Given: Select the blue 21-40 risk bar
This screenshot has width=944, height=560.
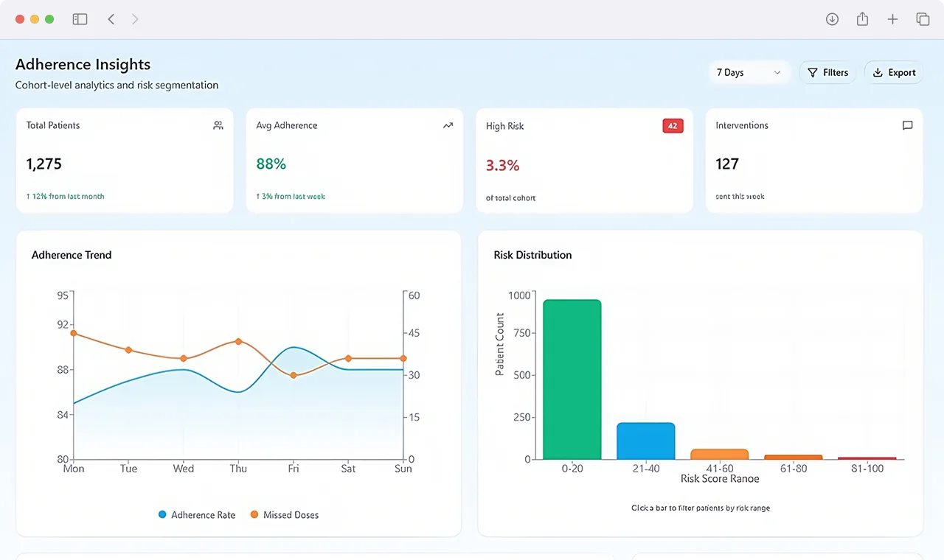Looking at the screenshot, I should pyautogui.click(x=646, y=441).
